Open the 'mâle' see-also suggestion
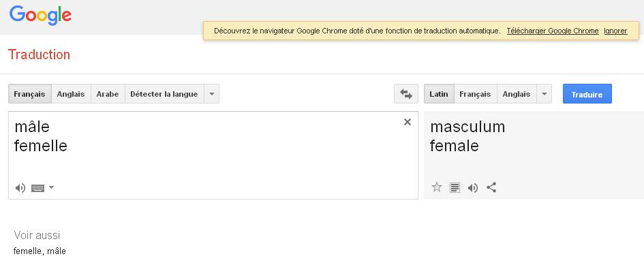This screenshot has width=644, height=267. 57,251
